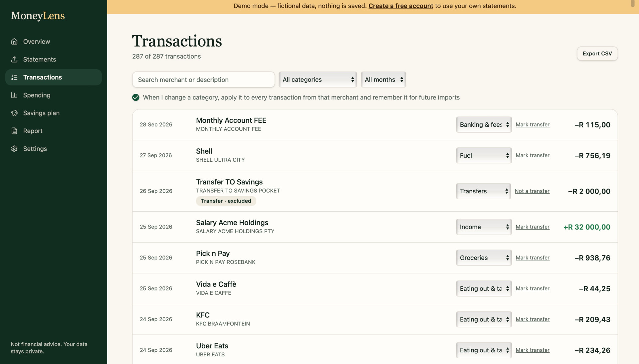Click the page vertical scrollbar thumb
Viewport: 639px width, 364px height.
pos(633,4)
